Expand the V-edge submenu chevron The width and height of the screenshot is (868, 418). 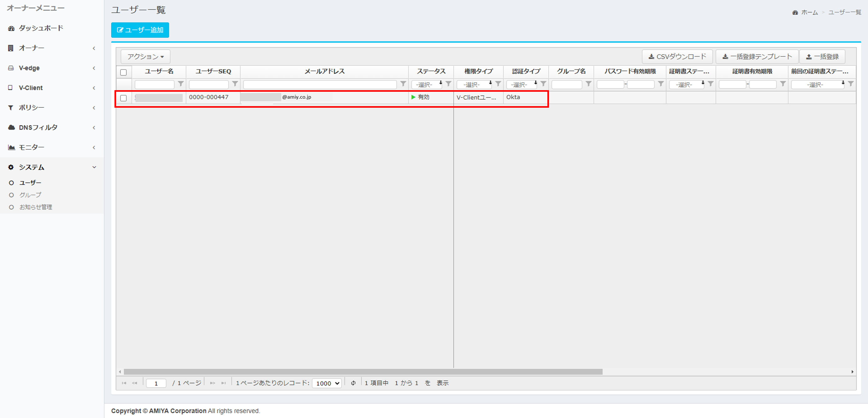pos(94,68)
